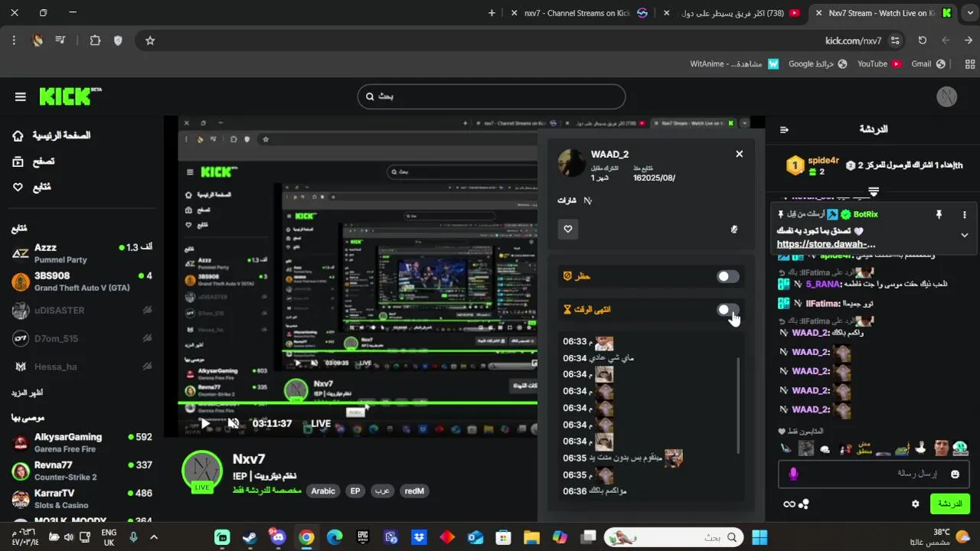Open Hessa_ha channel

(82, 367)
